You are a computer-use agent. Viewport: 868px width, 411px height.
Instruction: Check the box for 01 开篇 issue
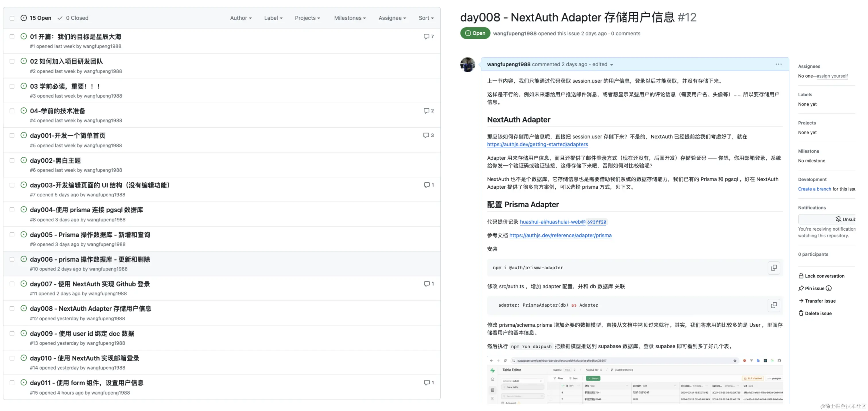pyautogui.click(x=12, y=37)
